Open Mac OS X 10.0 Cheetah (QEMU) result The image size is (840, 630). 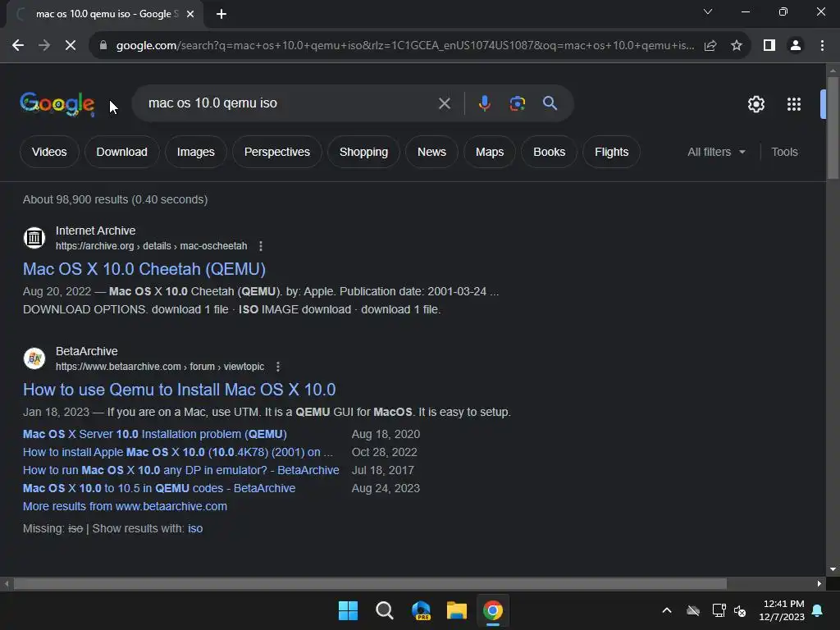pos(144,269)
